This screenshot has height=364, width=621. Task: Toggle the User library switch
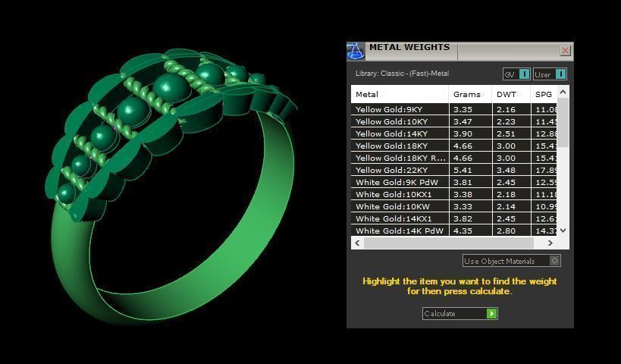550,74
